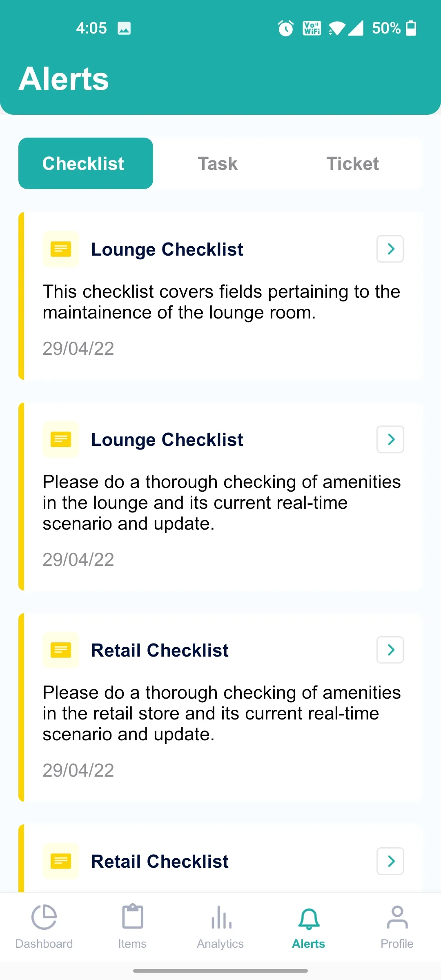Image resolution: width=441 pixels, height=980 pixels.
Task: Expand first Lounge Checklist with chevron arrow
Action: (390, 249)
